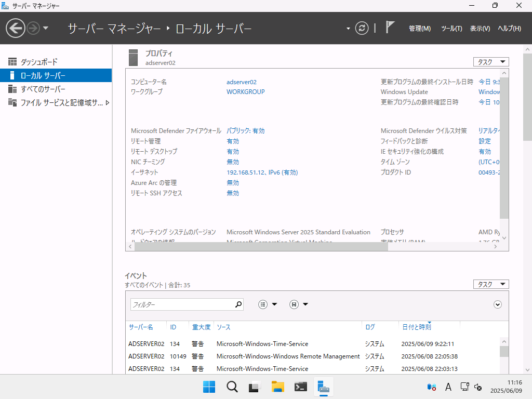Open タスク dropdown in イベント section
The width and height of the screenshot is (532, 399).
[x=491, y=284]
